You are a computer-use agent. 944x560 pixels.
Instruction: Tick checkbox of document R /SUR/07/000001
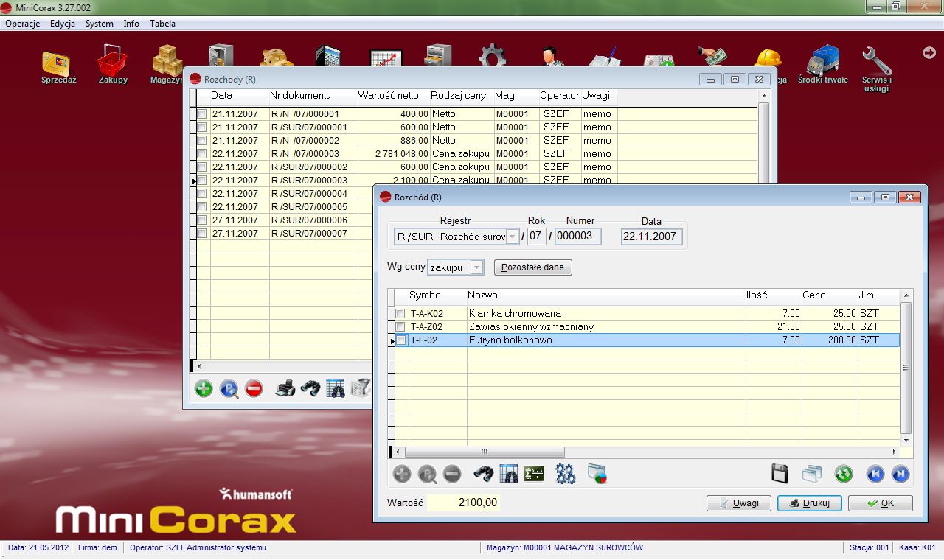point(202,127)
